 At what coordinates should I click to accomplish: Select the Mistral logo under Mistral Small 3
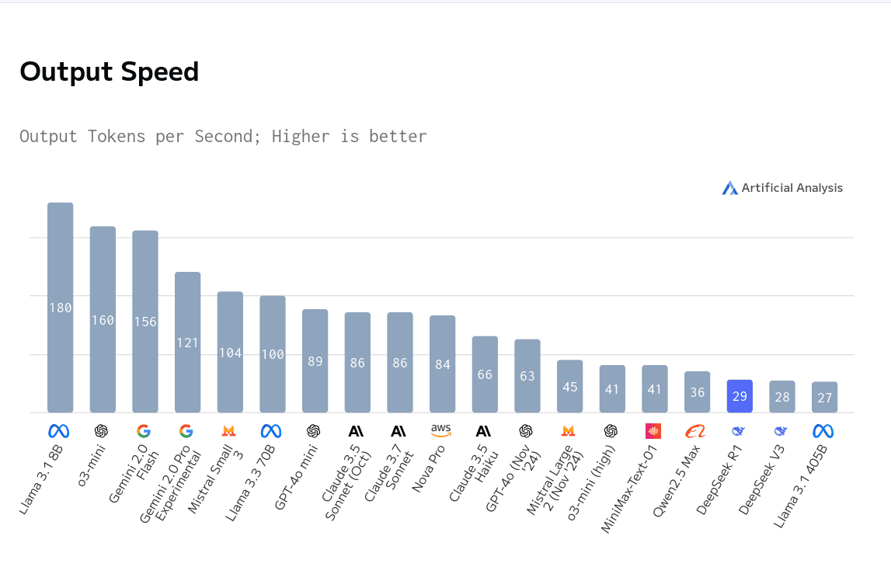point(228,431)
